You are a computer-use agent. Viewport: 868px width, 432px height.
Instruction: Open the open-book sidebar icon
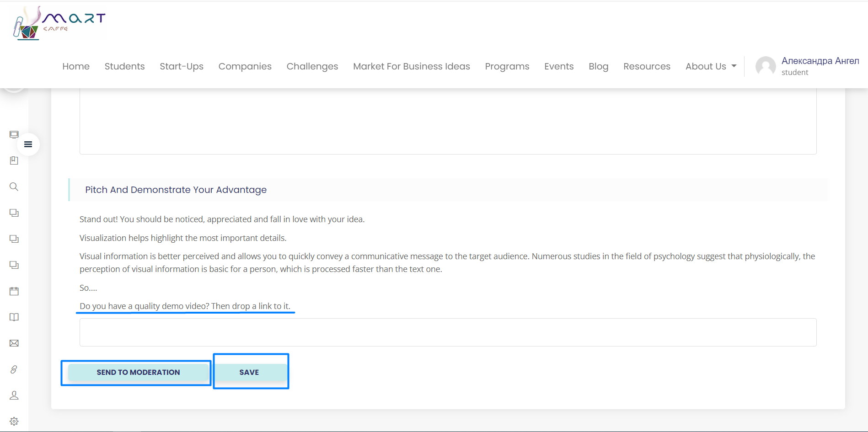pyautogui.click(x=14, y=317)
